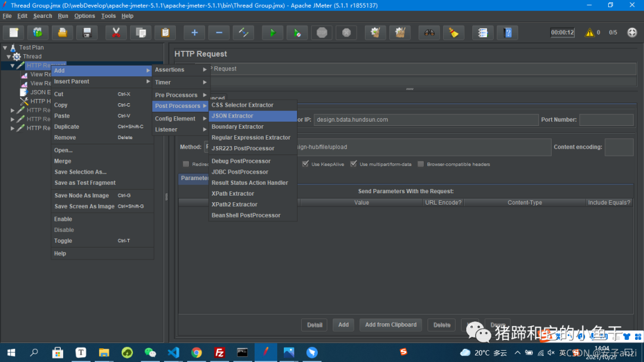Open Visual Studio Code from the taskbar
The height and width of the screenshot is (362, 644).
point(174,352)
